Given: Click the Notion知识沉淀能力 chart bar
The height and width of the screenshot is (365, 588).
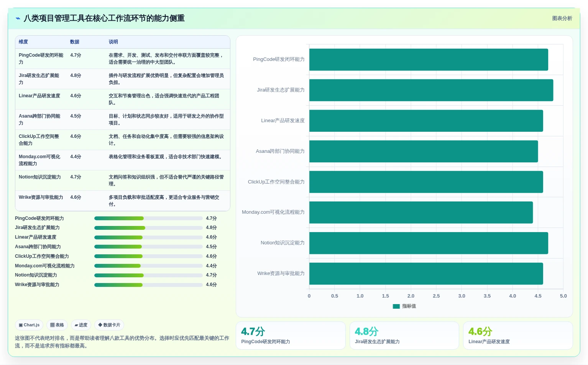Looking at the screenshot, I should coord(429,243).
